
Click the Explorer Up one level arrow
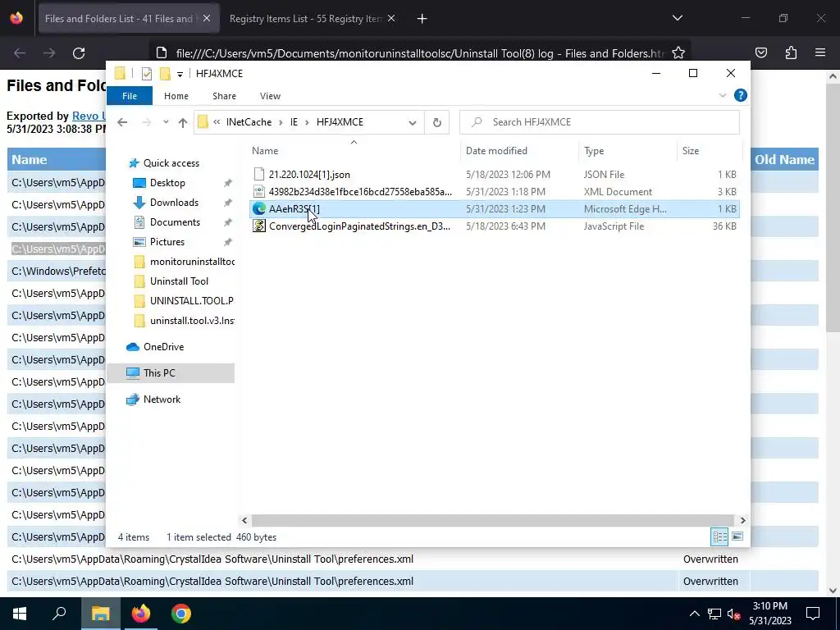(x=183, y=122)
